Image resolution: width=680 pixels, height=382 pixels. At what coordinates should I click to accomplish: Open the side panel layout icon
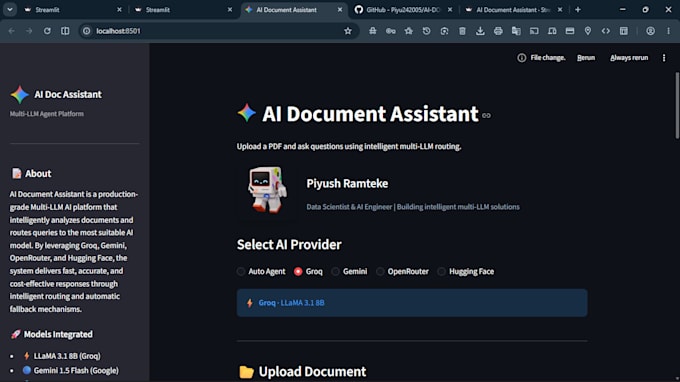click(624, 31)
